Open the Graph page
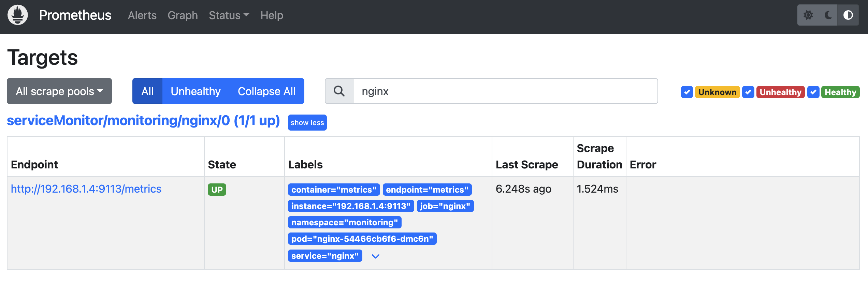The height and width of the screenshot is (285, 868). point(183,15)
